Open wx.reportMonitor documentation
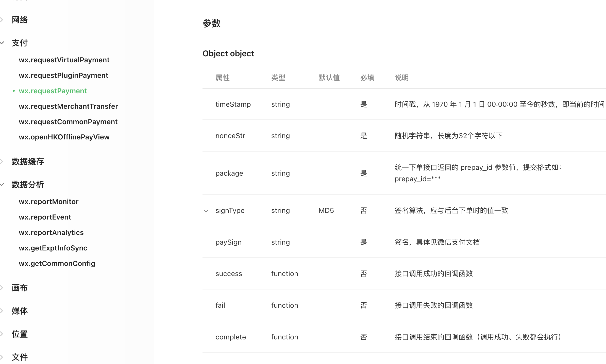The width and height of the screenshot is (606, 364). click(48, 202)
